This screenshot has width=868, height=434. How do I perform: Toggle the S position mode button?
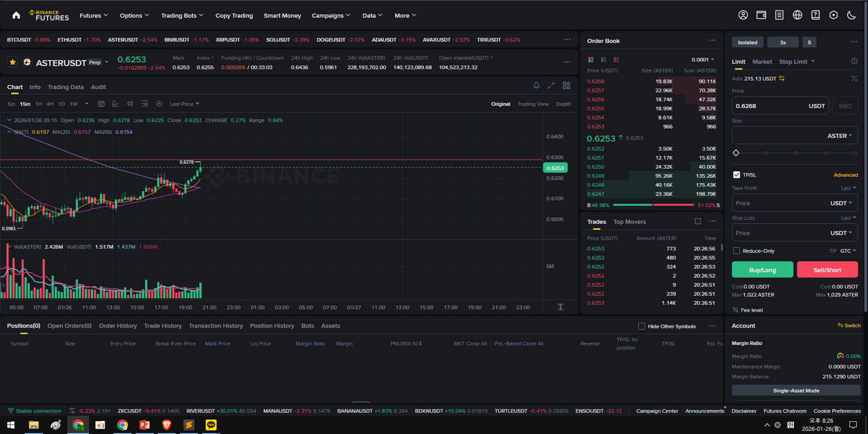click(809, 42)
